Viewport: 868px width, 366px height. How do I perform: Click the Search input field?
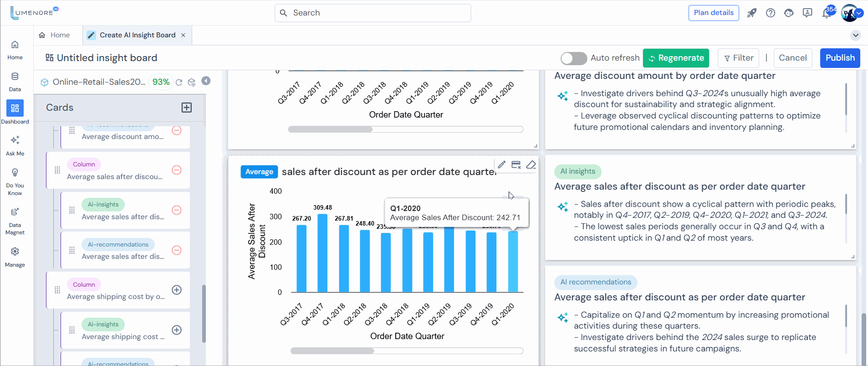click(x=373, y=13)
